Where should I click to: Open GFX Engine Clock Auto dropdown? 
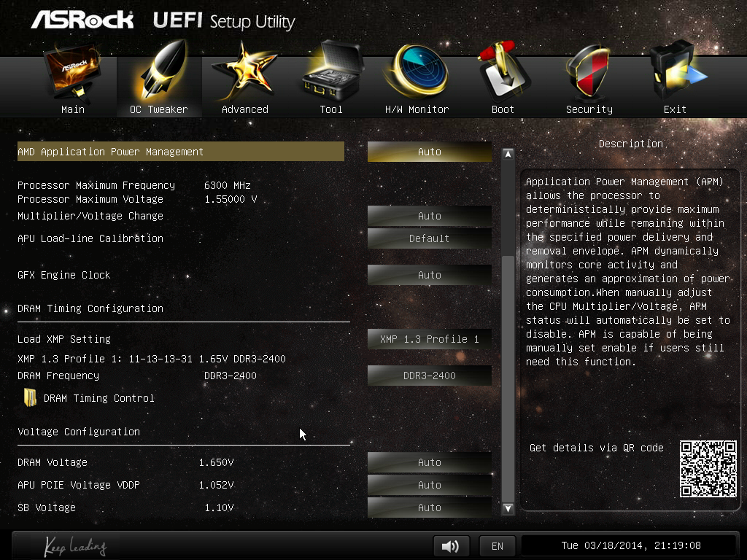point(429,275)
